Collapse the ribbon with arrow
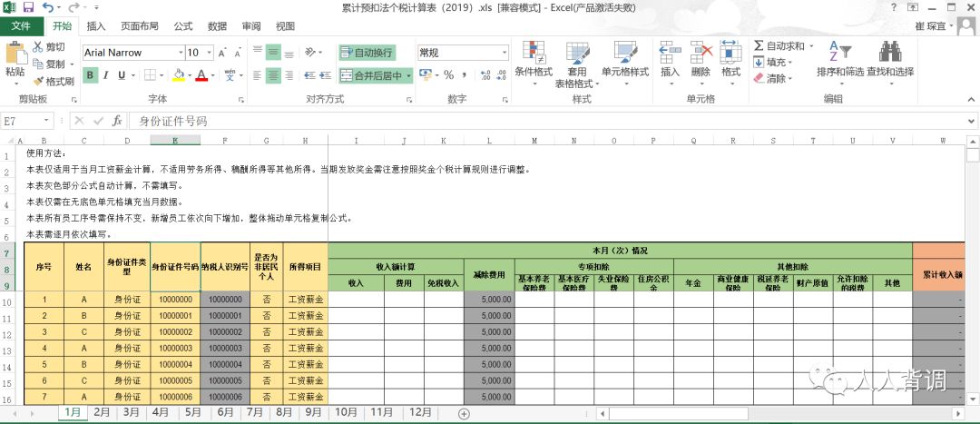 (971, 99)
